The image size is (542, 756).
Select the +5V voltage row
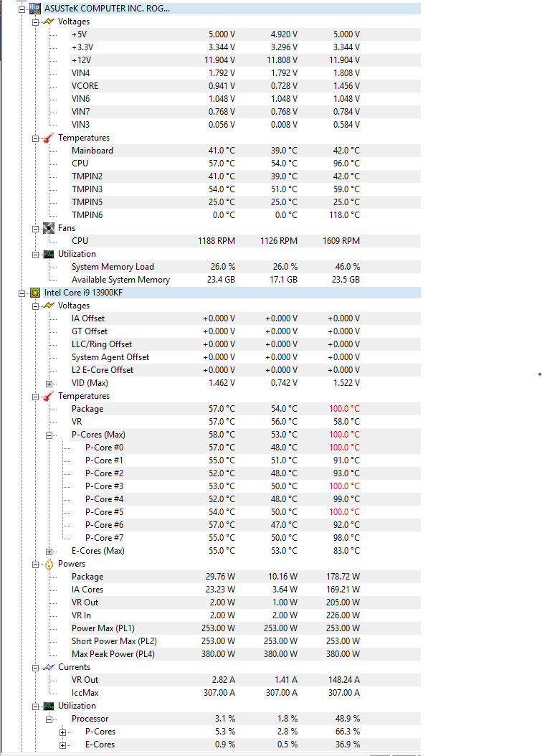coord(245,34)
